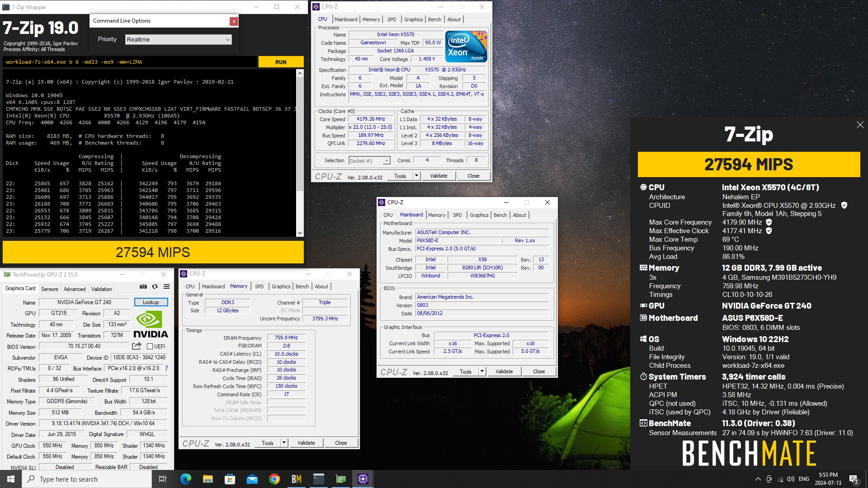Screen dimensions: 868x488
Task: Open the Windows Start menu
Action: pyautogui.click(x=11, y=479)
